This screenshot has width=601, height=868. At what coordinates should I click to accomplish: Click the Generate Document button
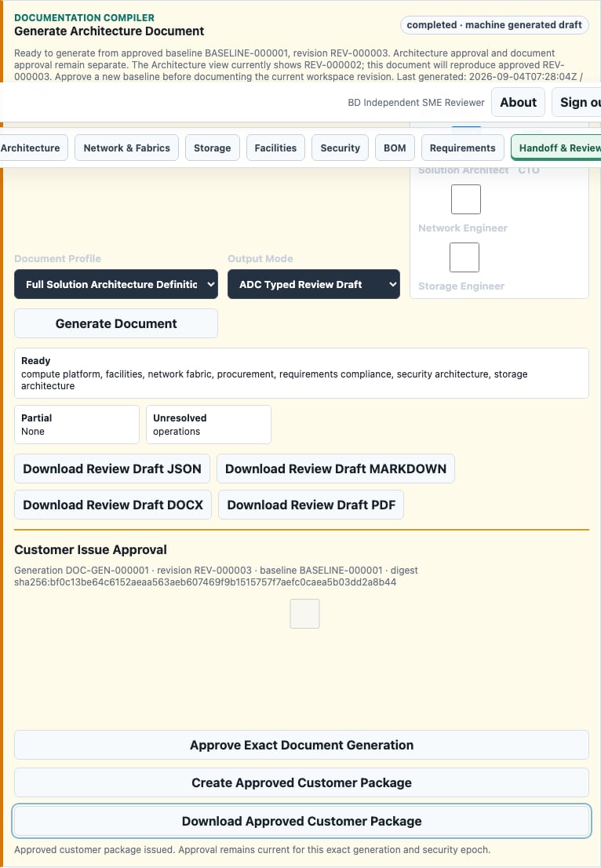point(116,323)
